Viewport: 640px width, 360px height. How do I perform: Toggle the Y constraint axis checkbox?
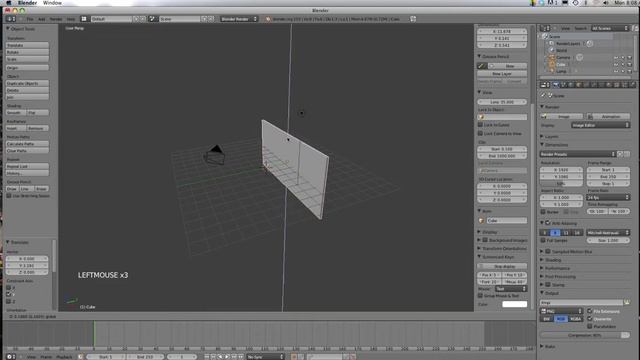(9, 294)
